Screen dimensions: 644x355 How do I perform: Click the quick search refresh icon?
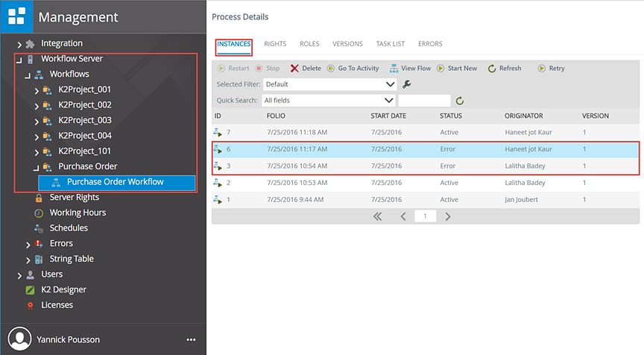pos(460,101)
